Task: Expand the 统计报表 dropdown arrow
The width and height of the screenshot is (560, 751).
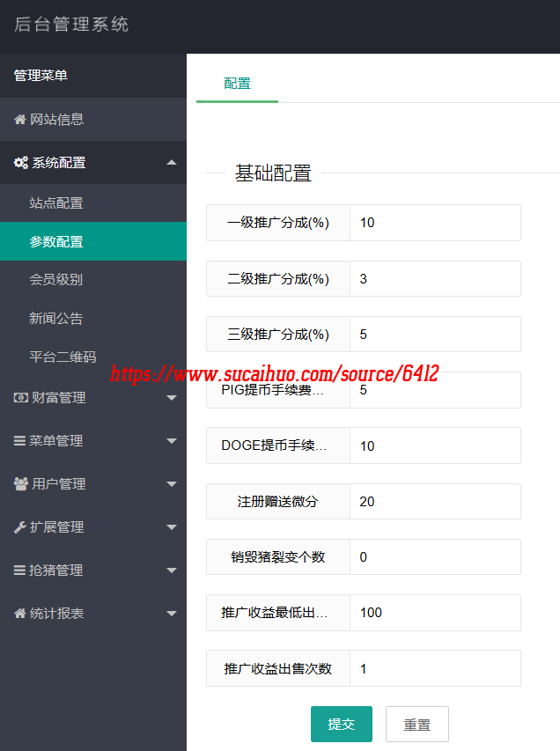Action: [x=172, y=614]
